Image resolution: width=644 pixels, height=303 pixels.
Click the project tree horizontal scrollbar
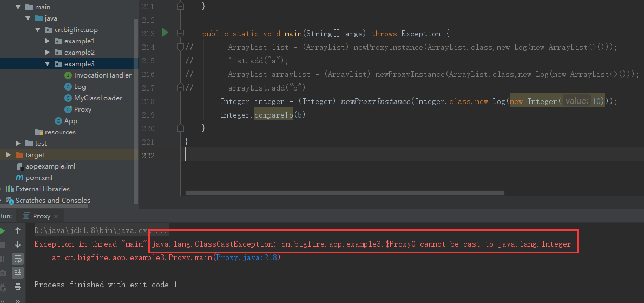[x=44, y=205]
